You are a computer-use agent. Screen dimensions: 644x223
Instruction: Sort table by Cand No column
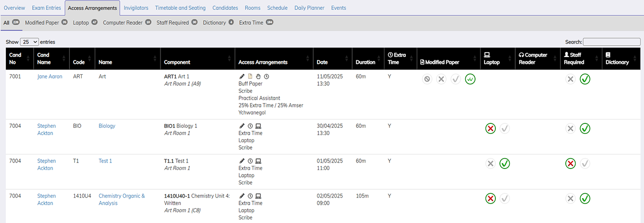coord(20,58)
